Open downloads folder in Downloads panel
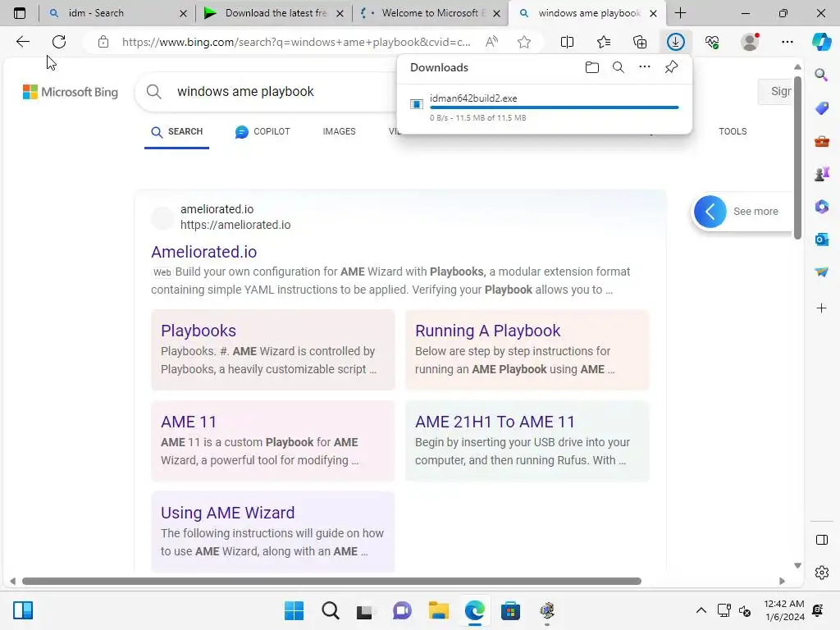Image resolution: width=840 pixels, height=630 pixels. [592, 67]
